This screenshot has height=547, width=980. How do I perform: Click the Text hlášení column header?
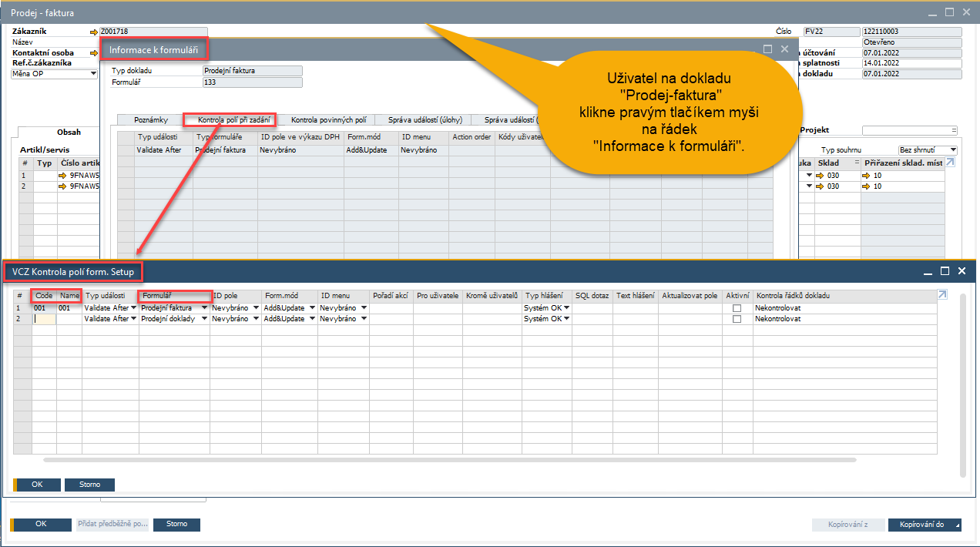[636, 296]
